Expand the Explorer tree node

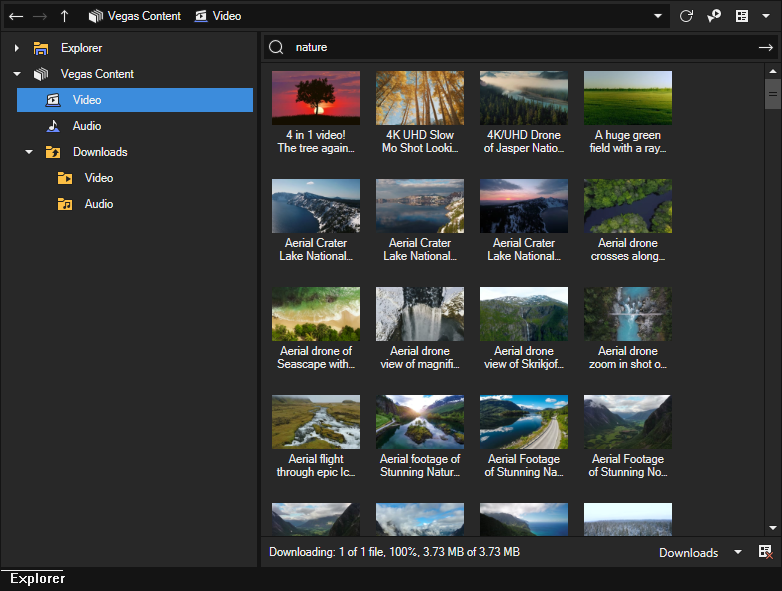coord(17,48)
